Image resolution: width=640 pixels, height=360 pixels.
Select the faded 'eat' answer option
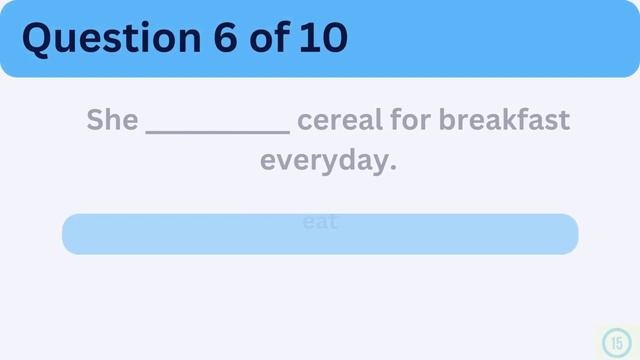pos(320,222)
